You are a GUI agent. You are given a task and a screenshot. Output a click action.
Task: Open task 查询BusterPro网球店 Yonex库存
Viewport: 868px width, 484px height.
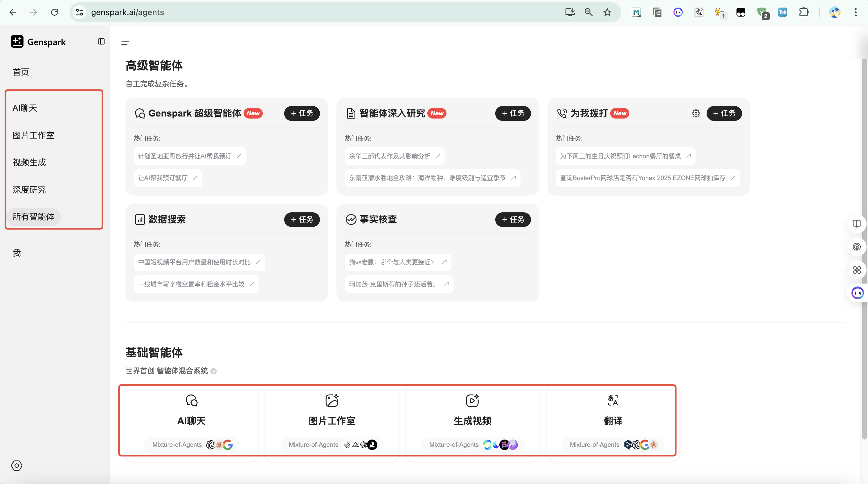coord(648,178)
